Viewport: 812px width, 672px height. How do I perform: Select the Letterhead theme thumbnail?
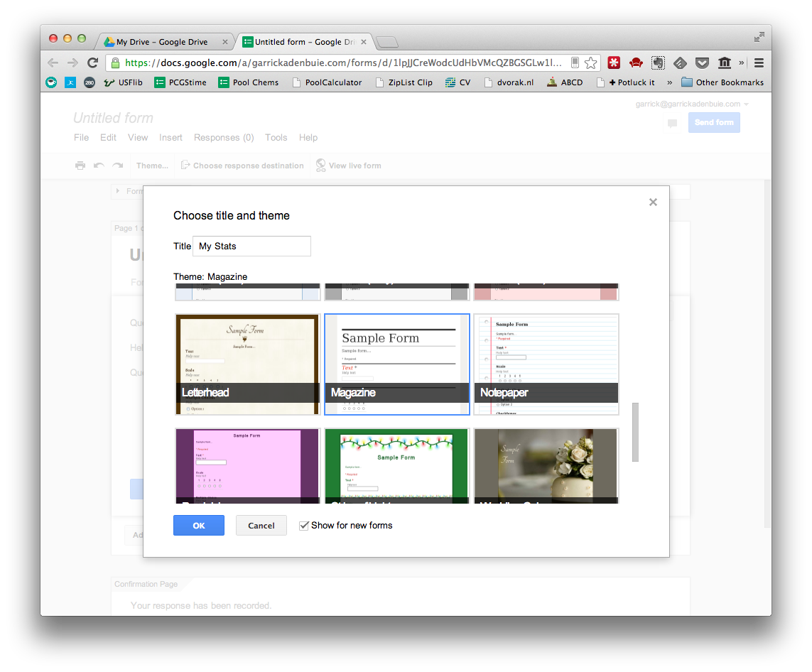[247, 364]
